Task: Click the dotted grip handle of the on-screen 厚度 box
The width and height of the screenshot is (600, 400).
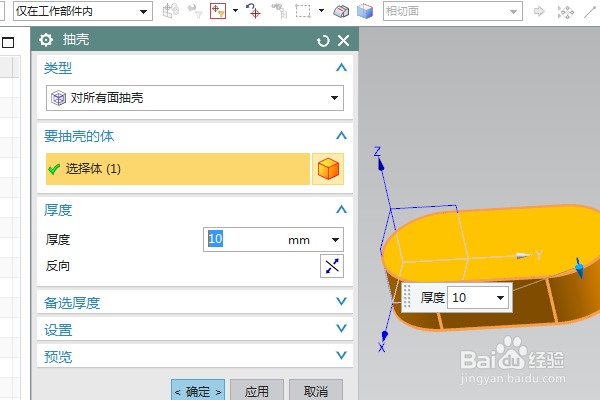Action: pyautogui.click(x=407, y=296)
